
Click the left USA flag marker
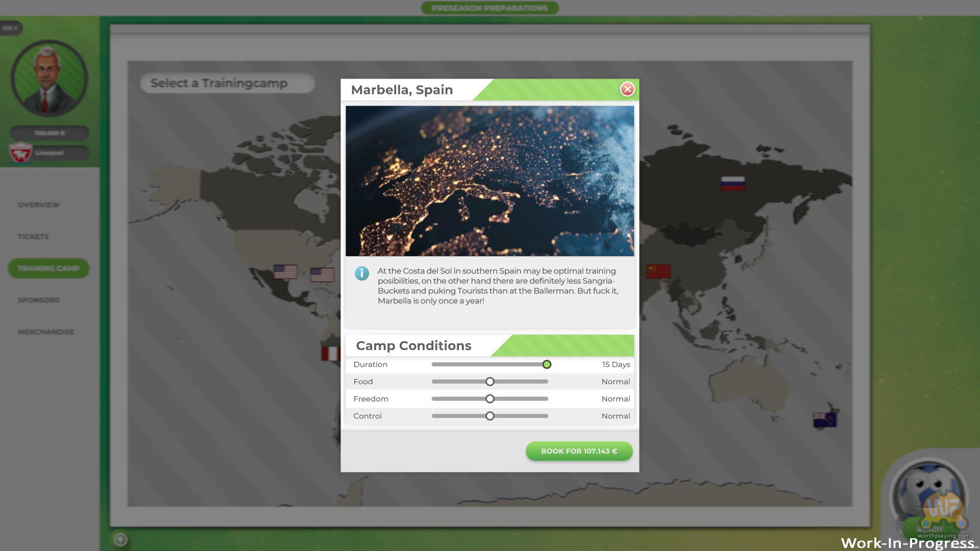[285, 271]
